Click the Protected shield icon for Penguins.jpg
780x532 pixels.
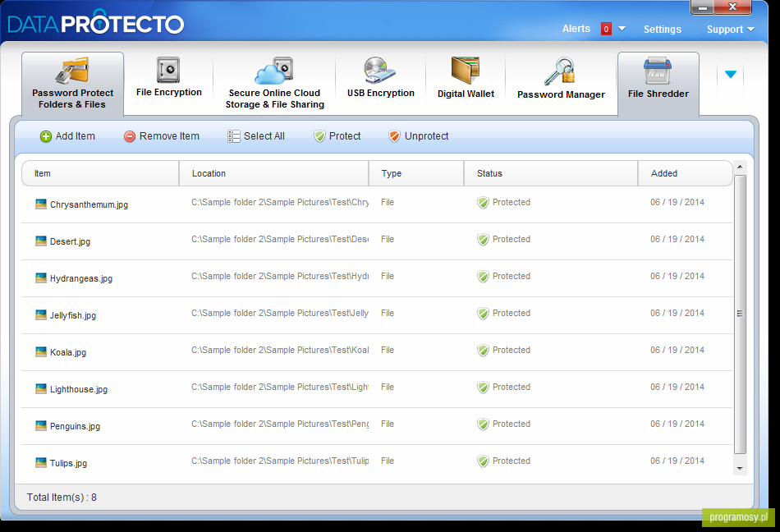pyautogui.click(x=483, y=424)
